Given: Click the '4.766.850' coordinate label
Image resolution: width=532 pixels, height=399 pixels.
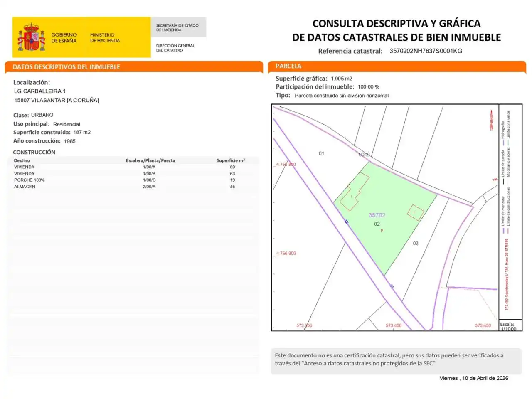Looking at the screenshot, I should click(x=286, y=164).
